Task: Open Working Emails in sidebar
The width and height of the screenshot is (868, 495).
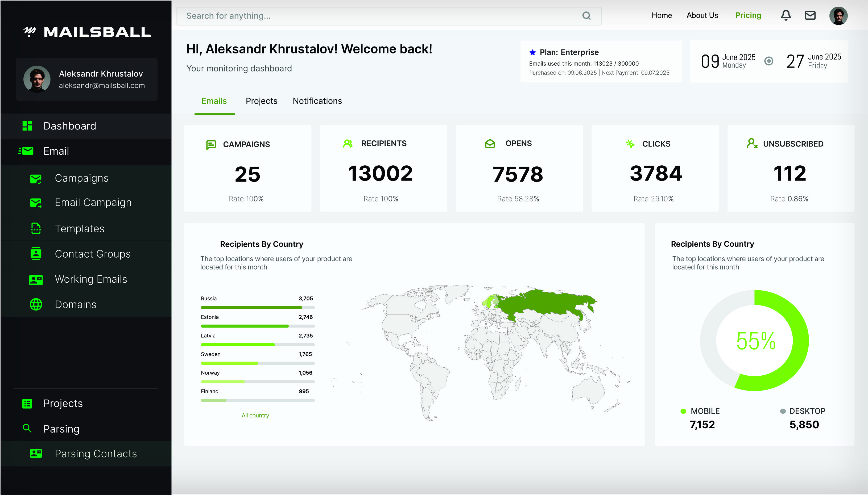Action: [x=91, y=279]
